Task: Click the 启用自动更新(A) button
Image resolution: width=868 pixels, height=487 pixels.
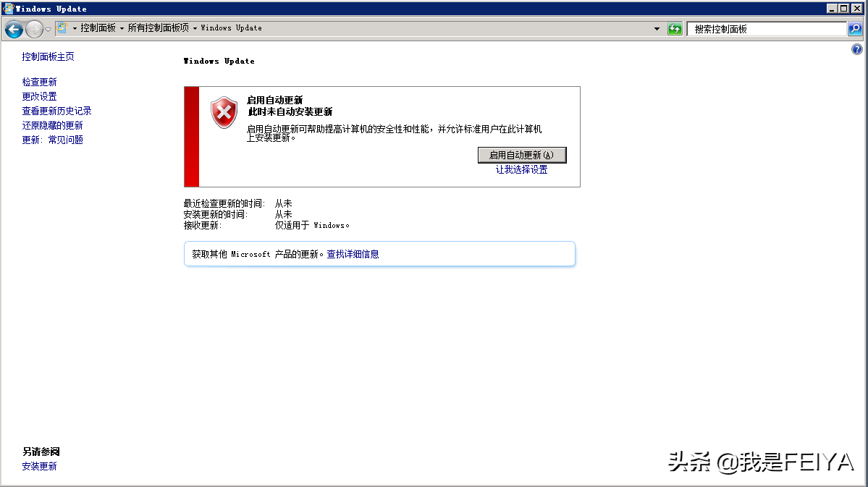Action: click(x=522, y=155)
